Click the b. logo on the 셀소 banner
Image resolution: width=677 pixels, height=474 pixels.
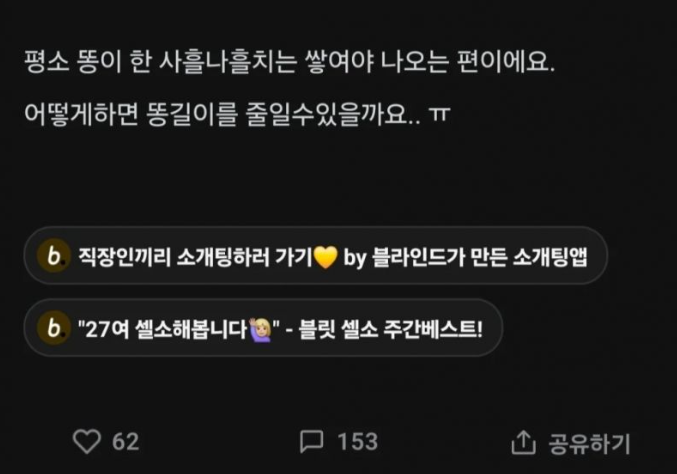pos(54,328)
